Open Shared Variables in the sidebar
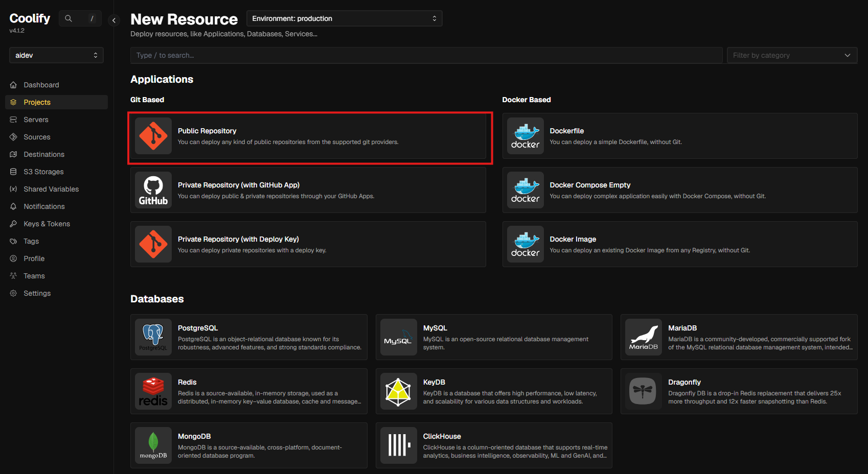 [56, 189]
